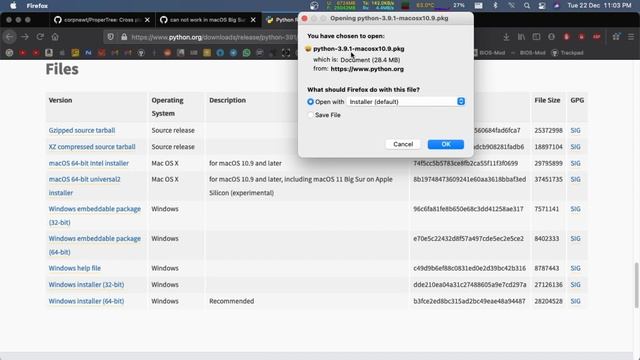Download Windows installer (64-bit)
Image resolution: width=640 pixels, height=360 pixels.
(86, 301)
